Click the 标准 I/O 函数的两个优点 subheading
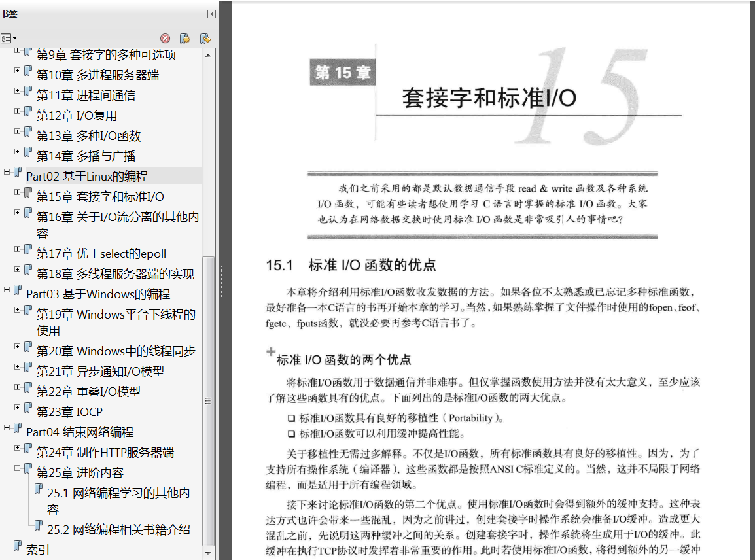The image size is (755, 560). pos(343,360)
